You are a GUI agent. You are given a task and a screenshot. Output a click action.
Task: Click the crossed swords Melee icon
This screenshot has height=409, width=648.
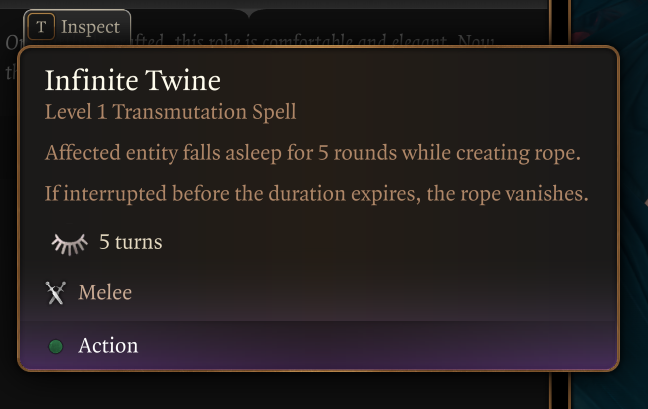[56, 293]
